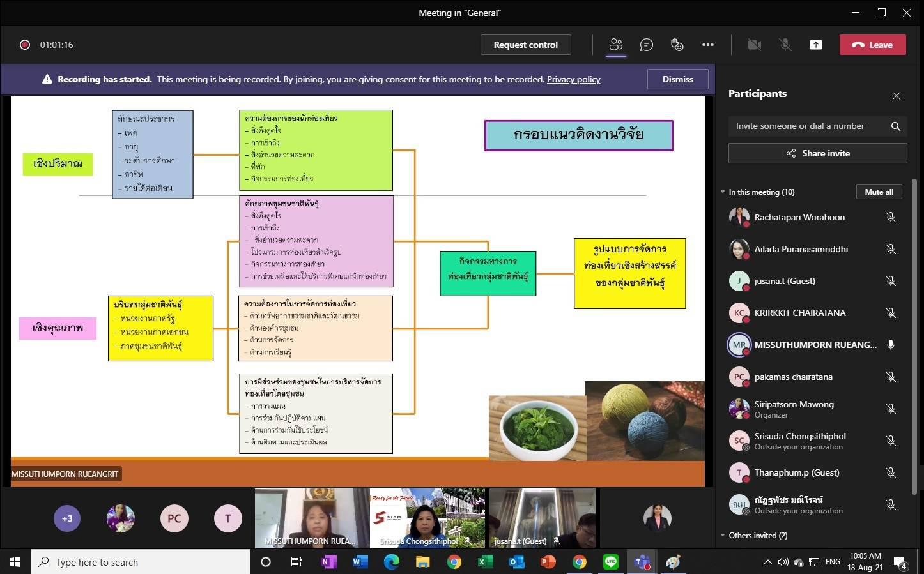The image size is (924, 574).
Task: Open reactions and raise hand icon
Action: (677, 45)
